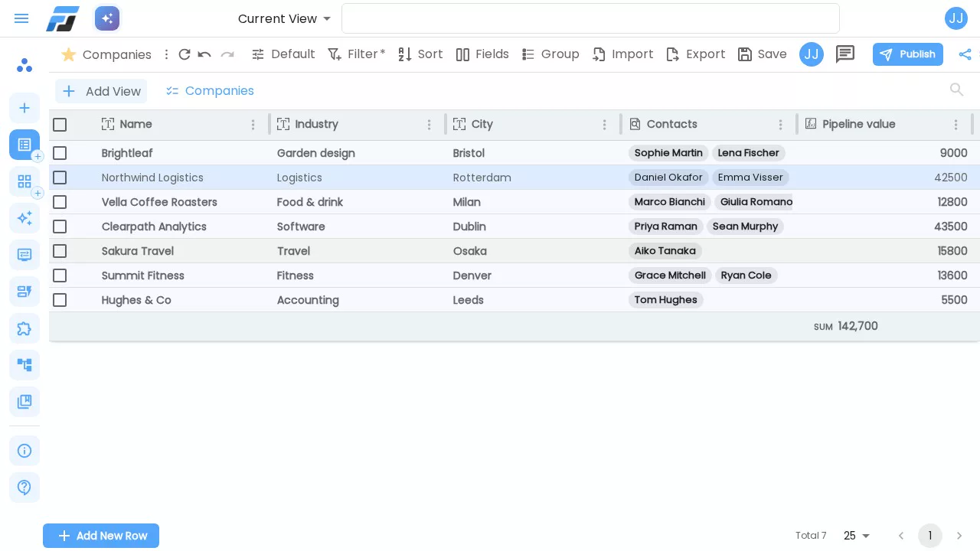The image size is (980, 551).
Task: Click the Emma Visser contact chip
Action: click(750, 178)
